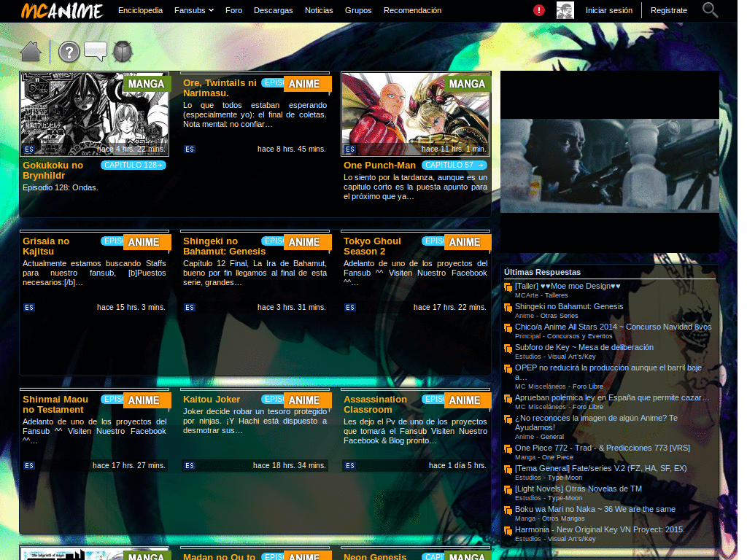Click the MCAnime logo
747x560 pixels.
[61, 10]
